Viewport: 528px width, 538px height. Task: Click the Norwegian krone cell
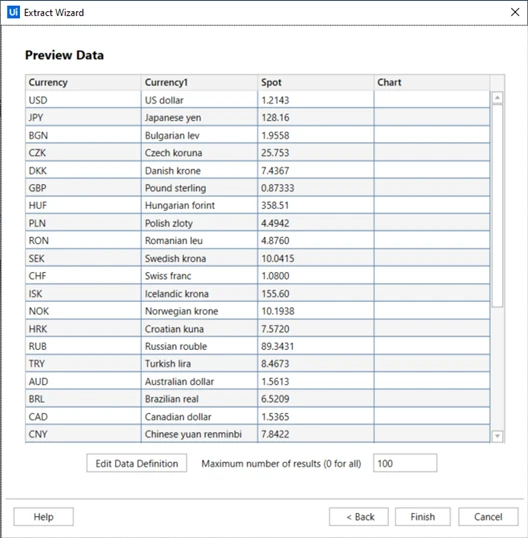[199, 311]
